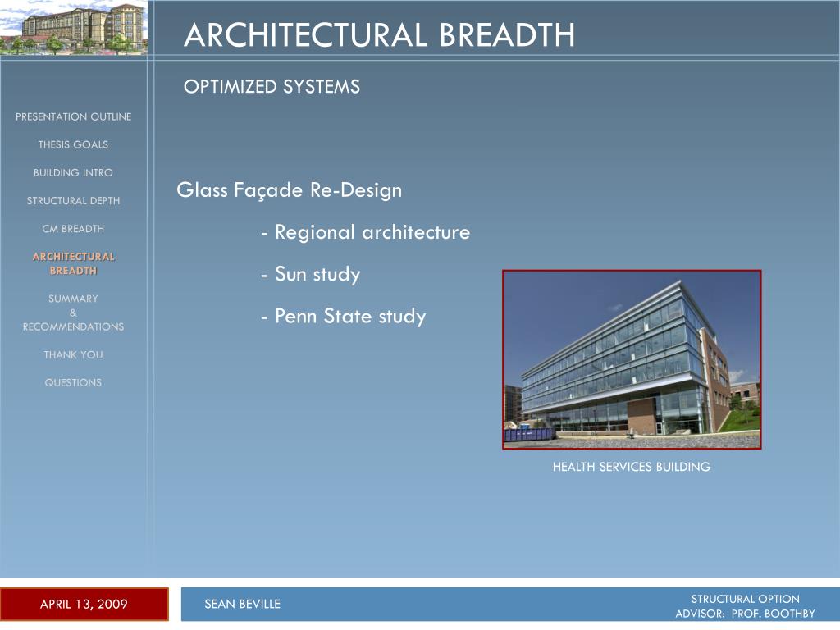The width and height of the screenshot is (840, 630).
Task: Select the Penn State study bullet
Action: click(x=344, y=316)
